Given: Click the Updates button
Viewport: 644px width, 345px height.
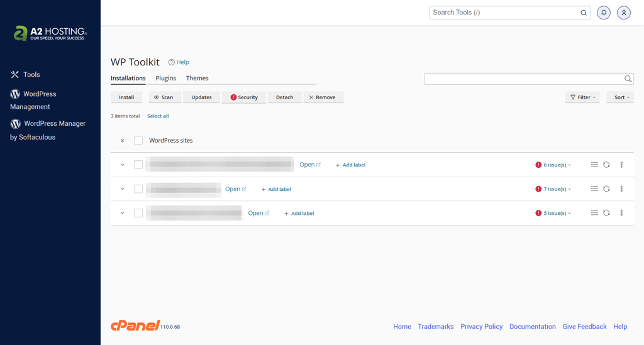Looking at the screenshot, I should click(x=201, y=97).
